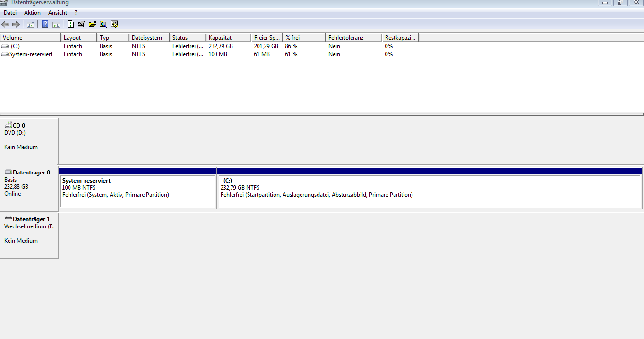Click the drive icon beside (C:) in the volume list

tap(5, 46)
